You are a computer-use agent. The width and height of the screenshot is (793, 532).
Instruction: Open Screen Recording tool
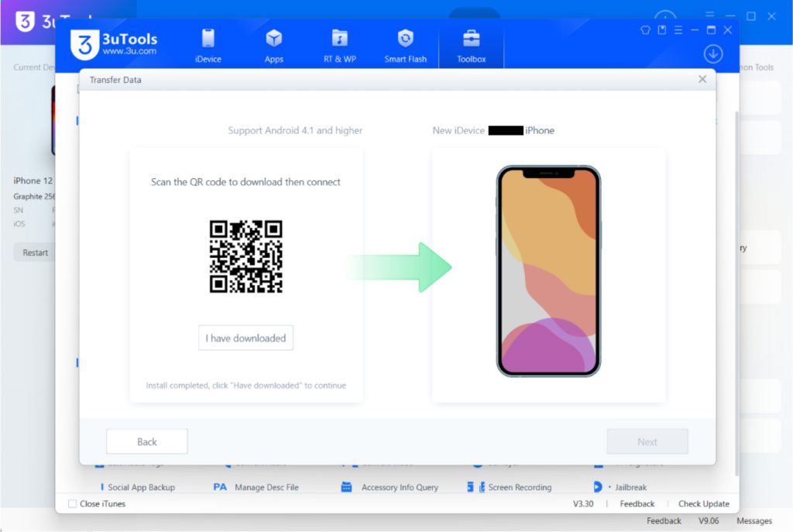(x=510, y=487)
